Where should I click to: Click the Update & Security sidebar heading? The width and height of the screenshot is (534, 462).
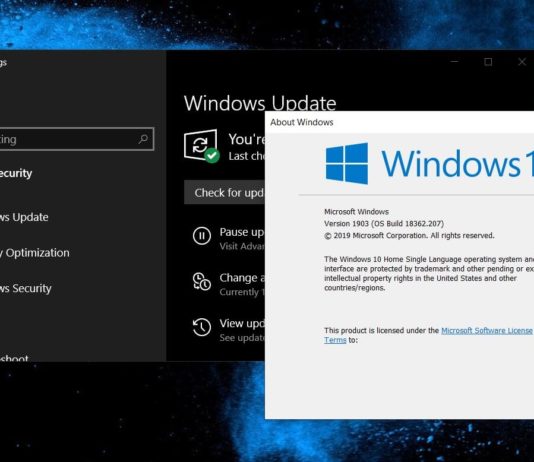(x=16, y=173)
